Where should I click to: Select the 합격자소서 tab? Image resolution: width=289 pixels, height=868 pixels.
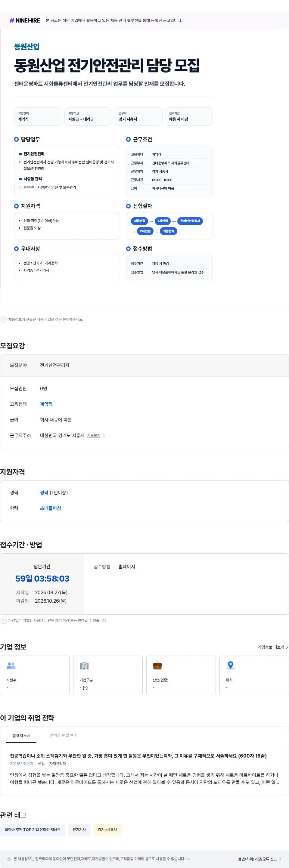[x=21, y=735]
